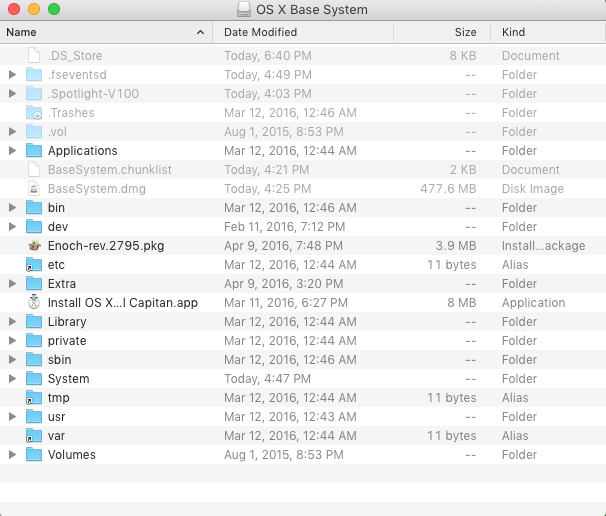
Task: Click the .DS_Store document icon
Action: coord(34,56)
